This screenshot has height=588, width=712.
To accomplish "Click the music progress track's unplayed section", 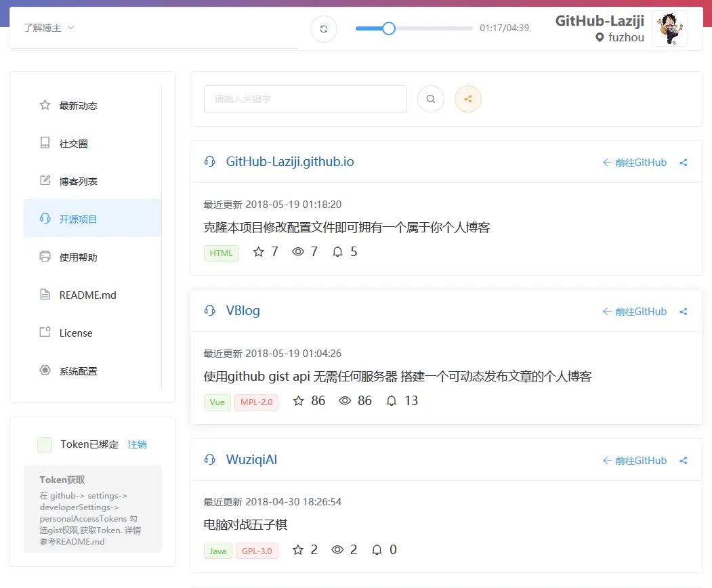I will 434,28.
